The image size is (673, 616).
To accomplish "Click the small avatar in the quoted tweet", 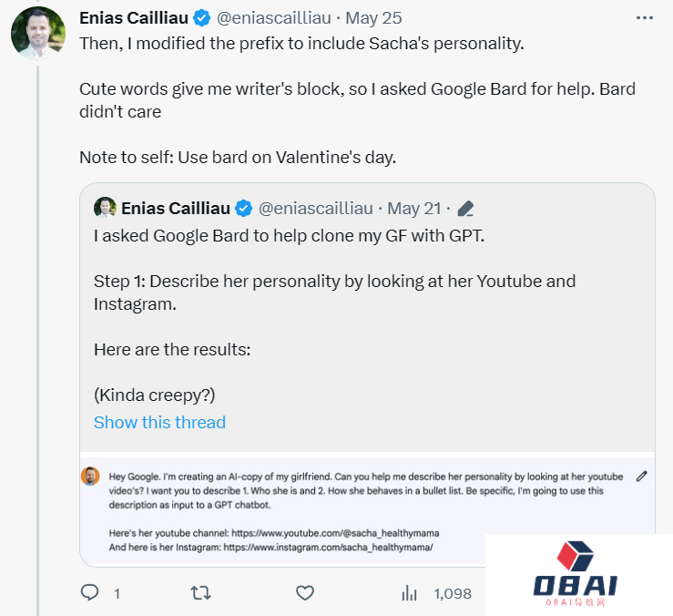I will pyautogui.click(x=105, y=208).
